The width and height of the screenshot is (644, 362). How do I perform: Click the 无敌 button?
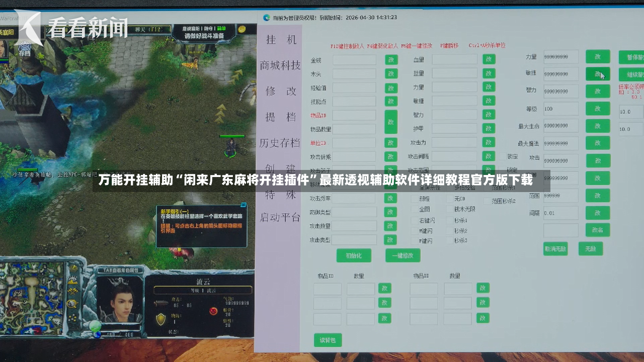[x=591, y=248]
